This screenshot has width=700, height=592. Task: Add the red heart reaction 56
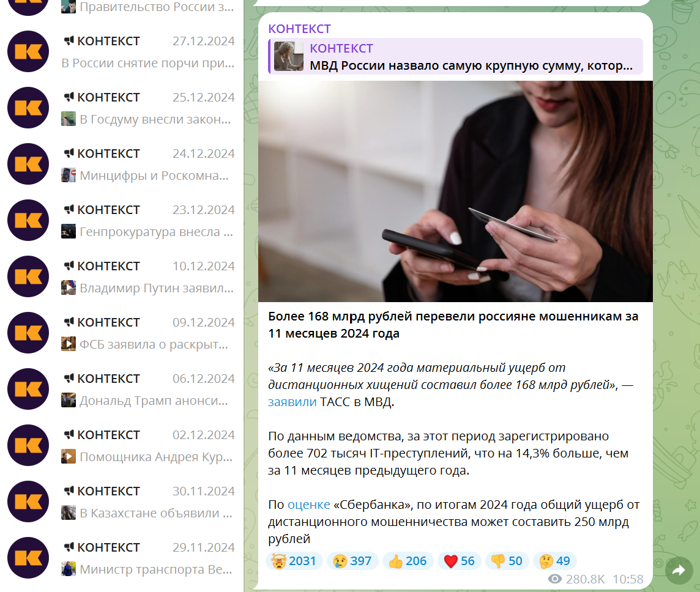(x=459, y=561)
